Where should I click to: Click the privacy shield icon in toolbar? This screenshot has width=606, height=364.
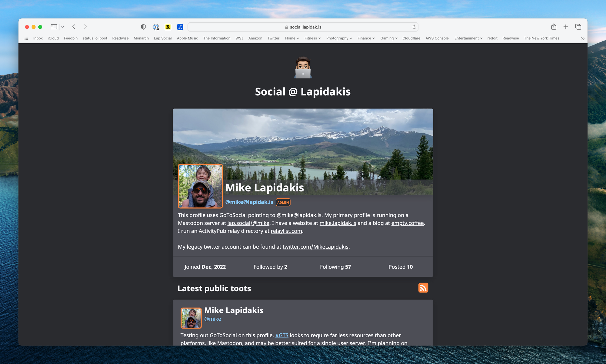[x=143, y=27]
